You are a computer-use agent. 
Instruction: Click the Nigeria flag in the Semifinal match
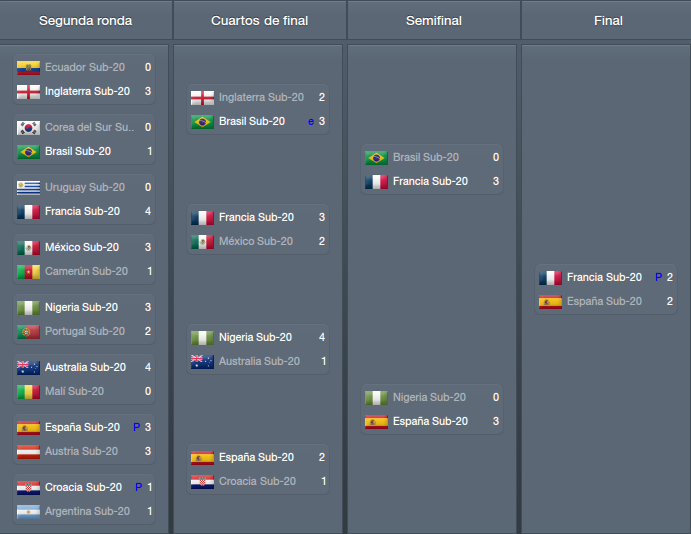(x=376, y=397)
